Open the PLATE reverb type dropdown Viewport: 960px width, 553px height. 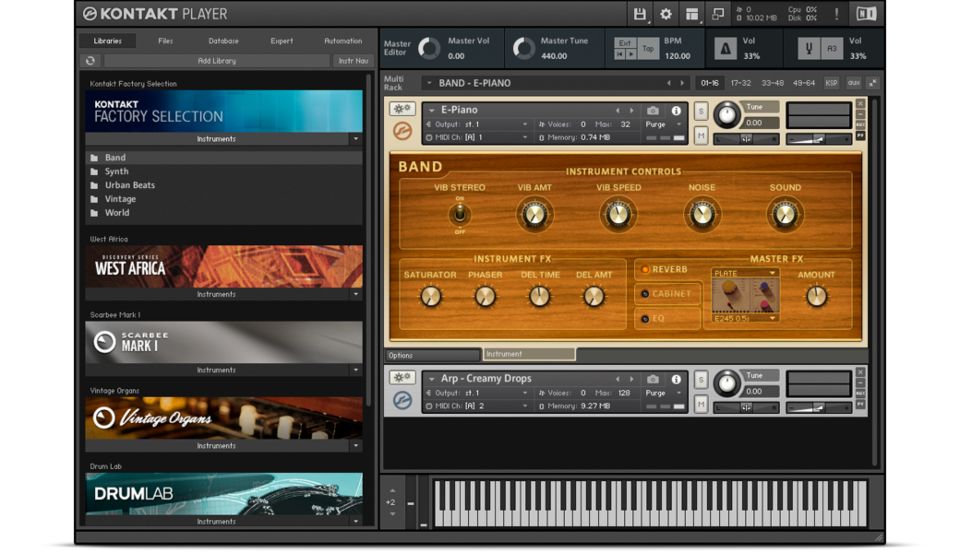click(x=745, y=272)
